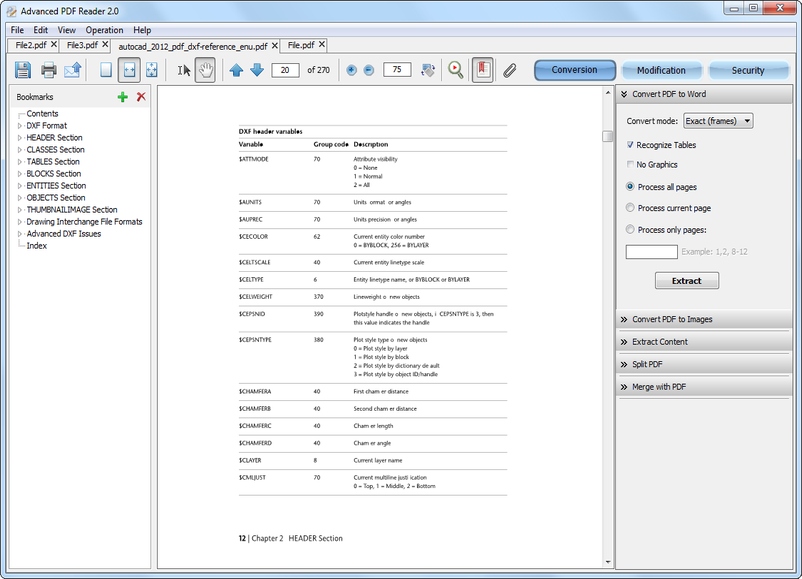The image size is (802, 579).
Task: Activate the text selection cursor tool
Action: (x=184, y=70)
